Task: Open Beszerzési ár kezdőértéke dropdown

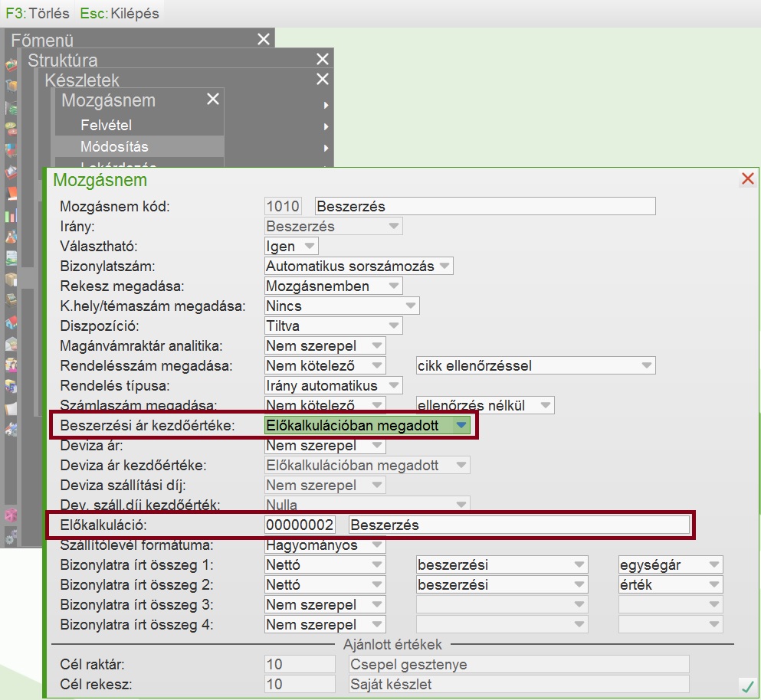Action: coord(367,425)
